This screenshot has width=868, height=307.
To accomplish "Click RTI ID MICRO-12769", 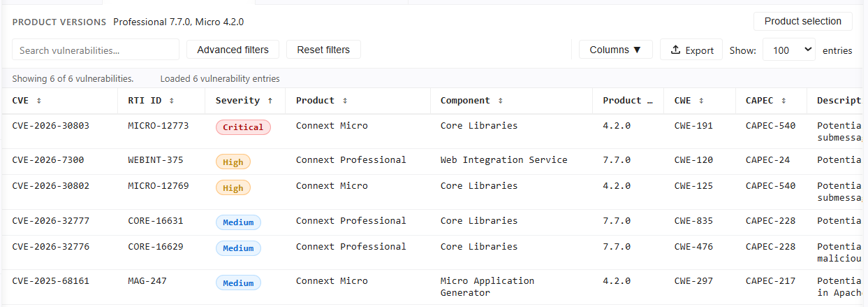I will click(159, 185).
